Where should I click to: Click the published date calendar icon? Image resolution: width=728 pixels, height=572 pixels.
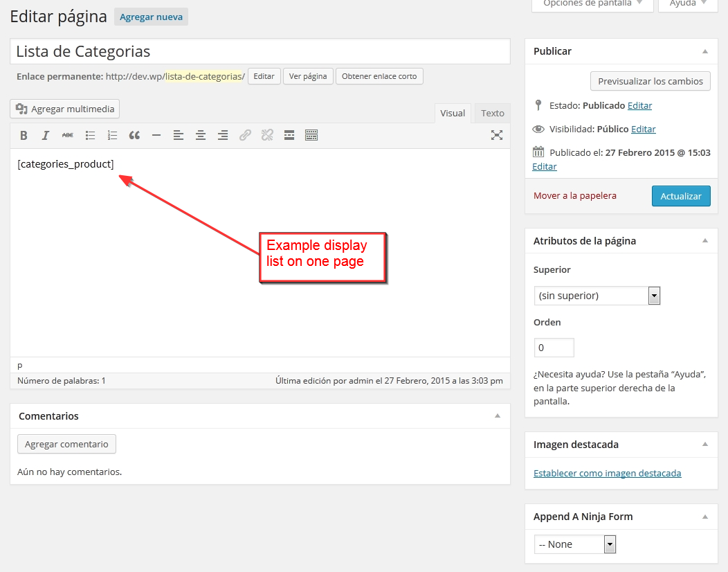[538, 152]
